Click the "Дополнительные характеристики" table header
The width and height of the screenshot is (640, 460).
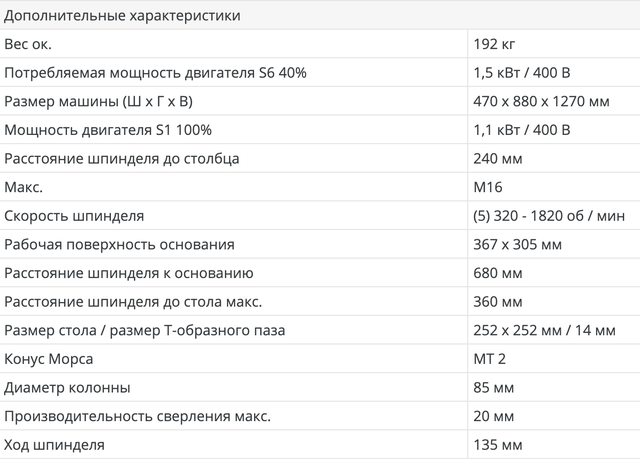(122, 16)
